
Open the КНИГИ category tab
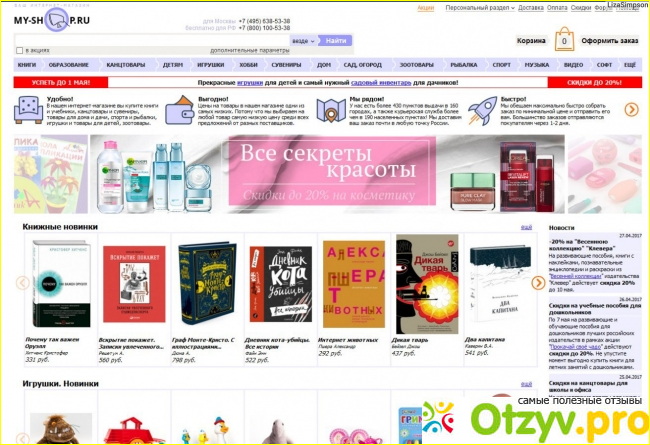(27, 65)
